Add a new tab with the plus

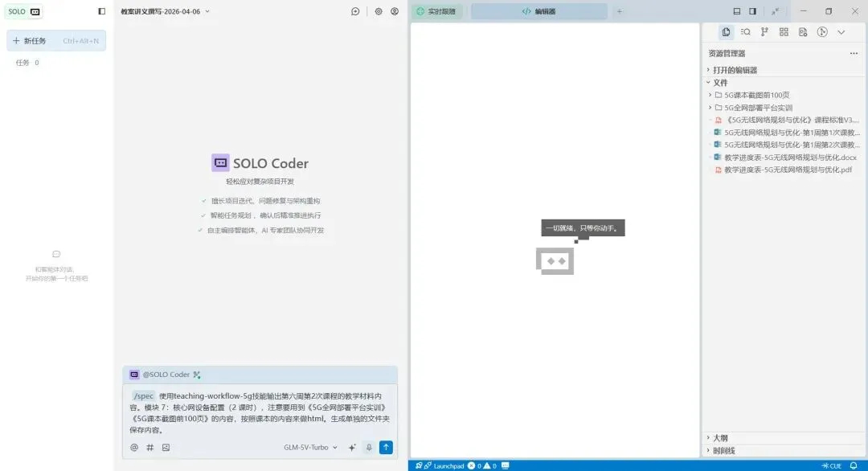620,11
